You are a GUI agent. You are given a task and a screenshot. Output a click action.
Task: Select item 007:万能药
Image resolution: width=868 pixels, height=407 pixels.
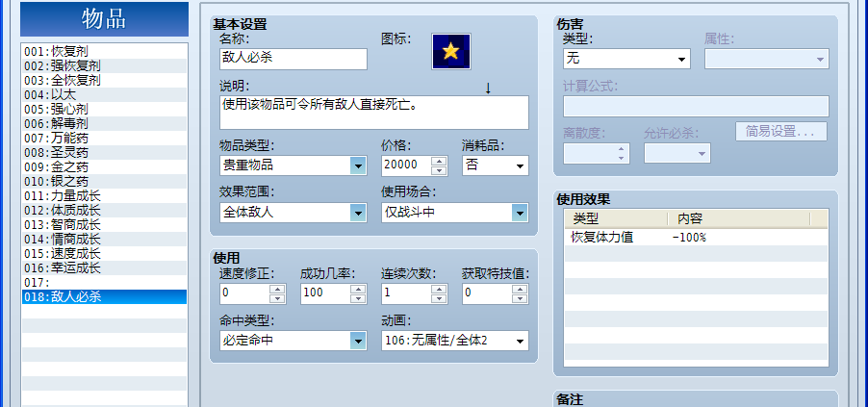click(x=104, y=138)
